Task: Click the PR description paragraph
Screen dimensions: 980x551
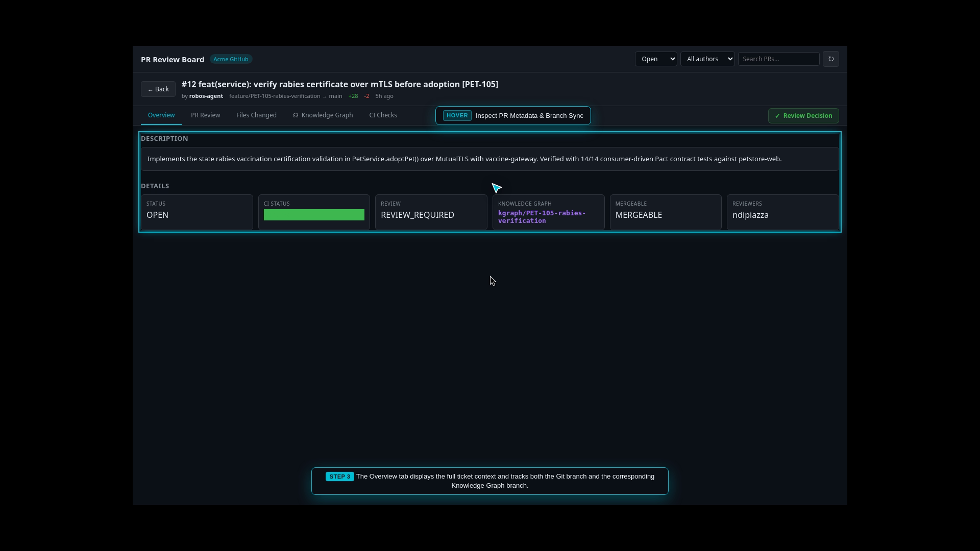Action: click(464, 159)
